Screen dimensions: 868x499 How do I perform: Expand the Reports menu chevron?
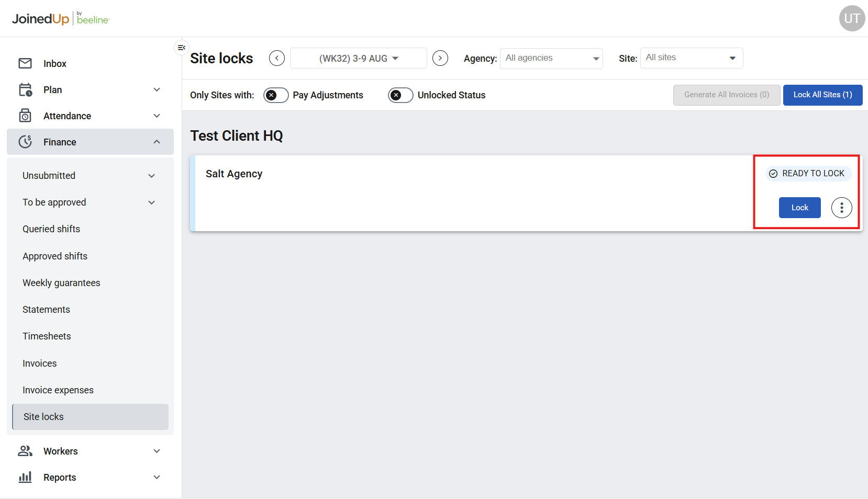157,477
